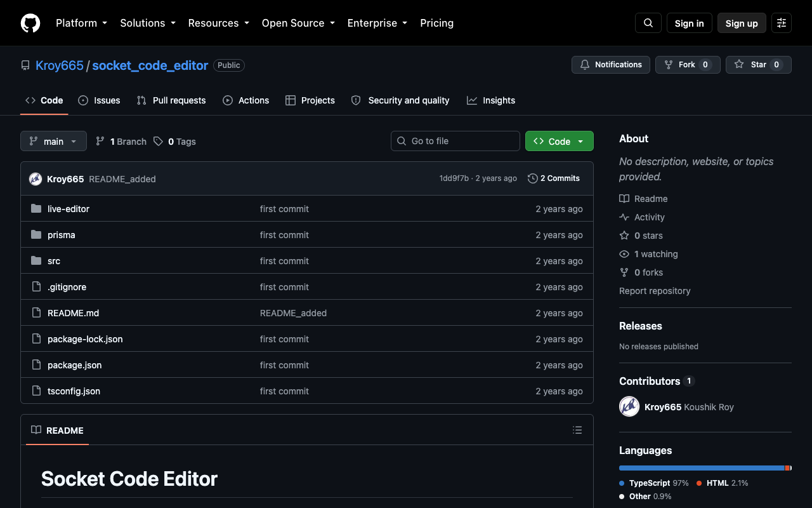Click the HTML 2.1% language link
Viewport: 812px width, 508px height.
723,483
